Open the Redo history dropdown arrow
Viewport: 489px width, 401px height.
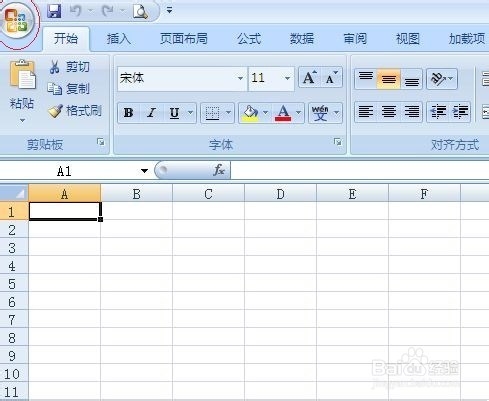[x=122, y=11]
